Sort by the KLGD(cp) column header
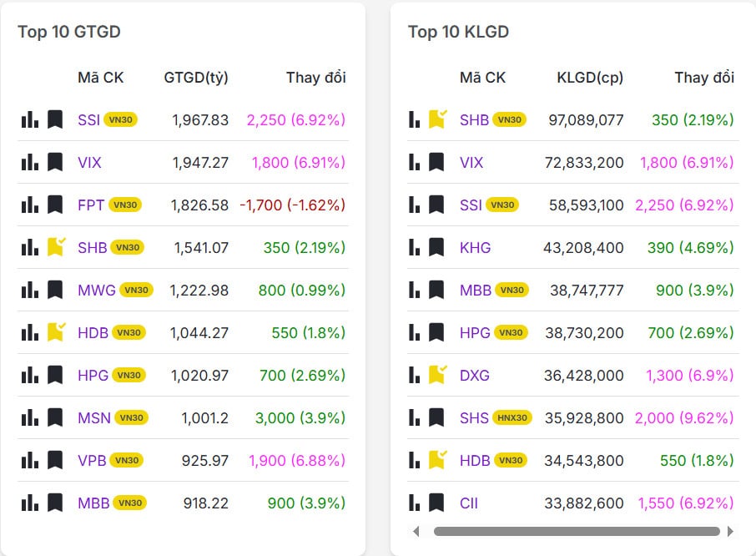This screenshot has height=556, width=756. [x=589, y=77]
